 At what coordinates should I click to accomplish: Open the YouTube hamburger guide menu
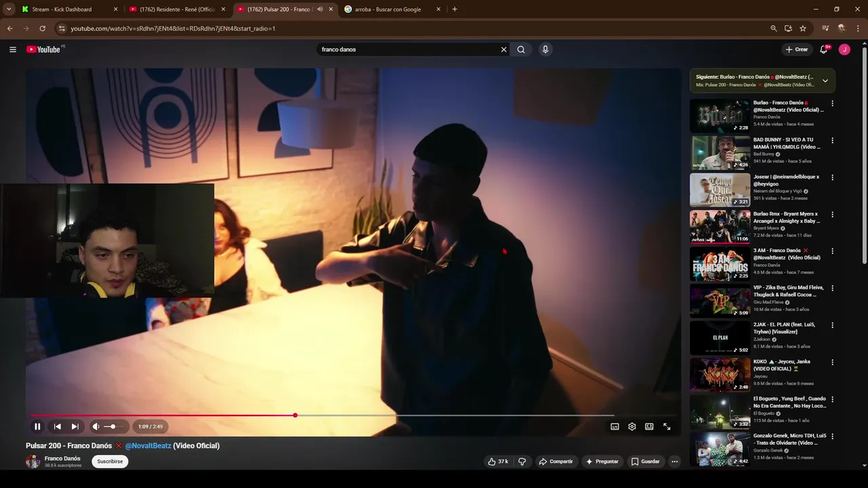(x=12, y=49)
